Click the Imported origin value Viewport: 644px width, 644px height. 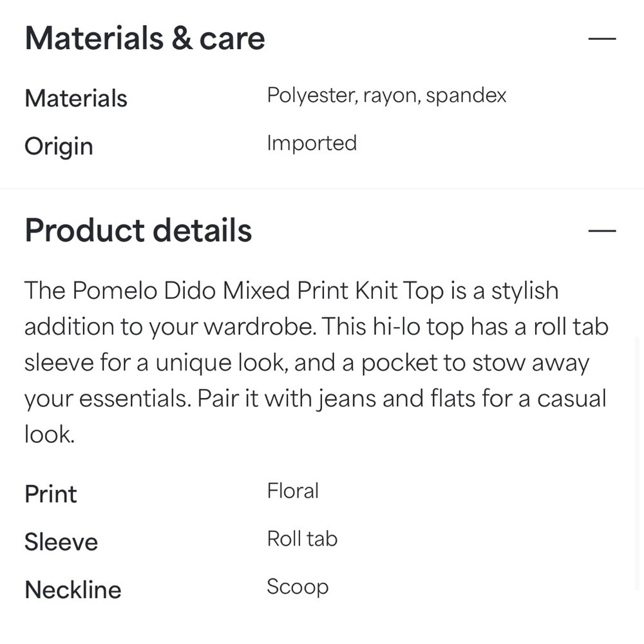(x=312, y=143)
